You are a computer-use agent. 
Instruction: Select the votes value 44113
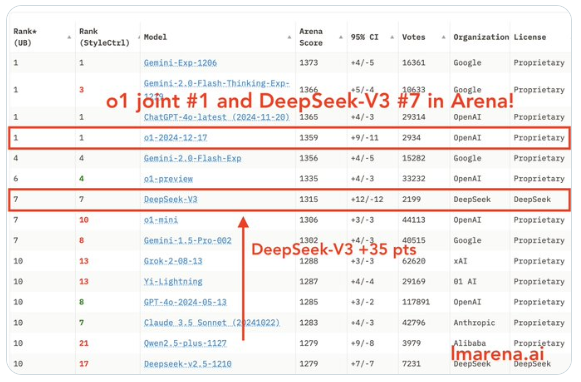(414, 220)
